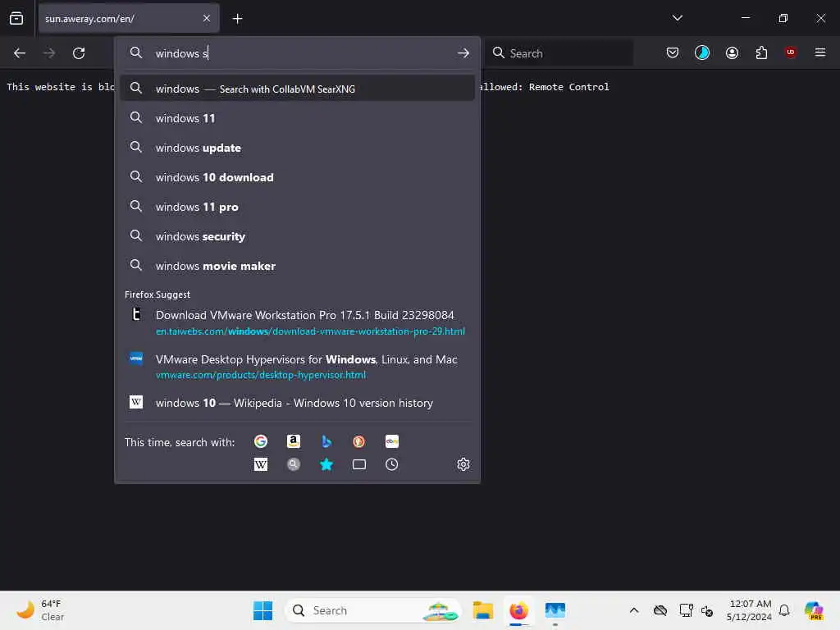
Task: Click the go arrow in the address bar
Action: [463, 53]
